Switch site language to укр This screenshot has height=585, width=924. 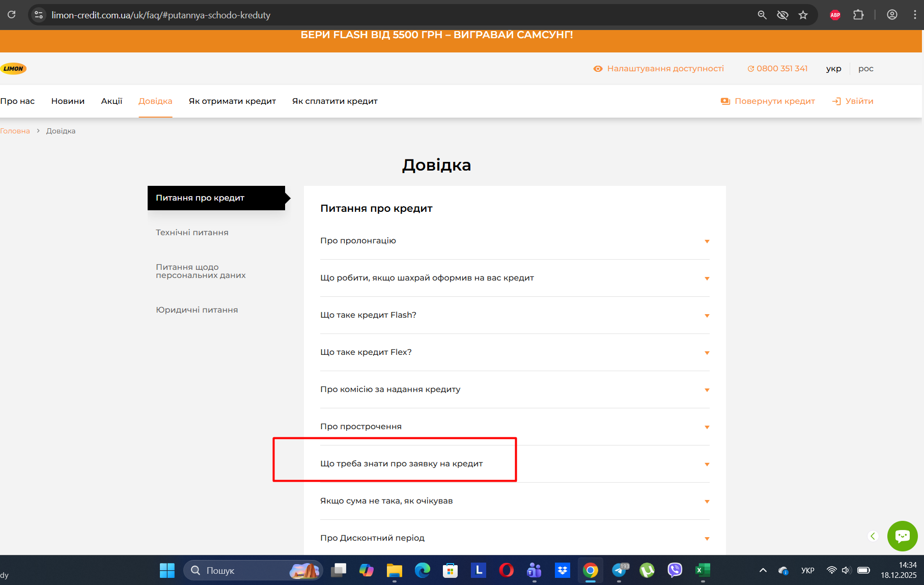(x=833, y=69)
